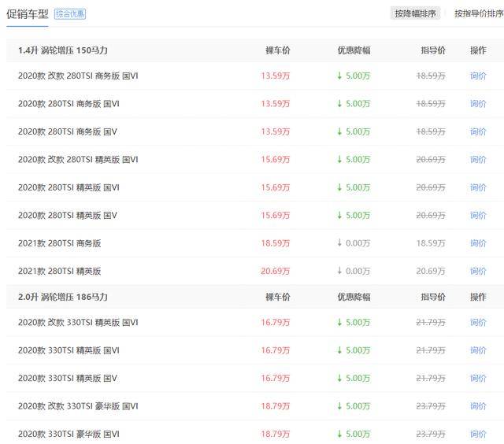This screenshot has width=504, height=444.
Task: Click 18.79万 price for 2020款 改款 330TSI 豪华版 国VI
Action: point(276,406)
